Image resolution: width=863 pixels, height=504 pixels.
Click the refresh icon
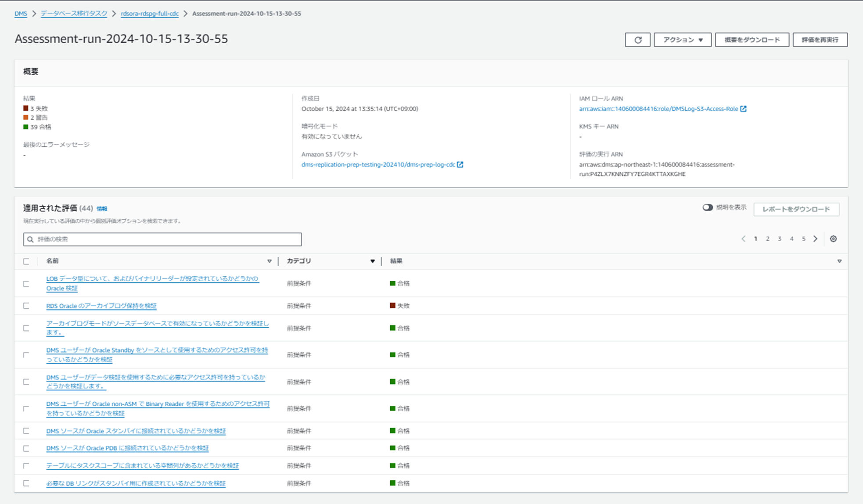pos(637,40)
